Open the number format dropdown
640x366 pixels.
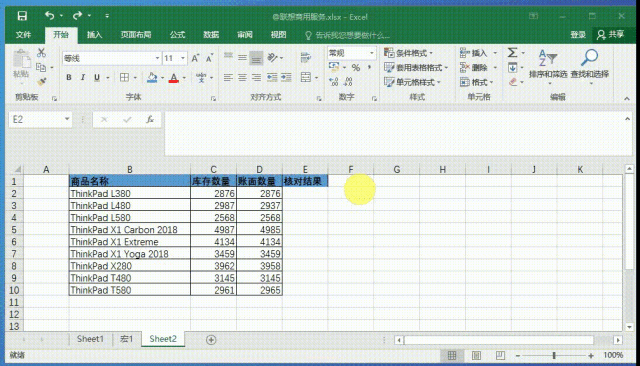pos(371,53)
